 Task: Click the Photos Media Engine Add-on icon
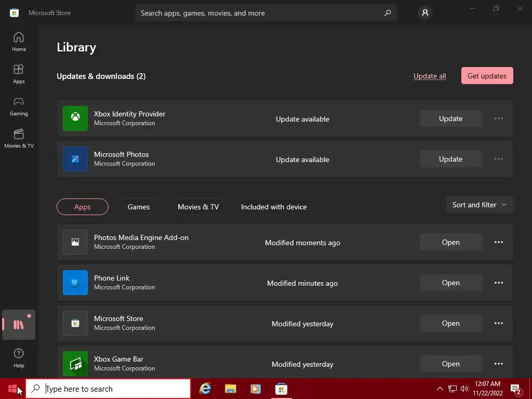coord(75,242)
